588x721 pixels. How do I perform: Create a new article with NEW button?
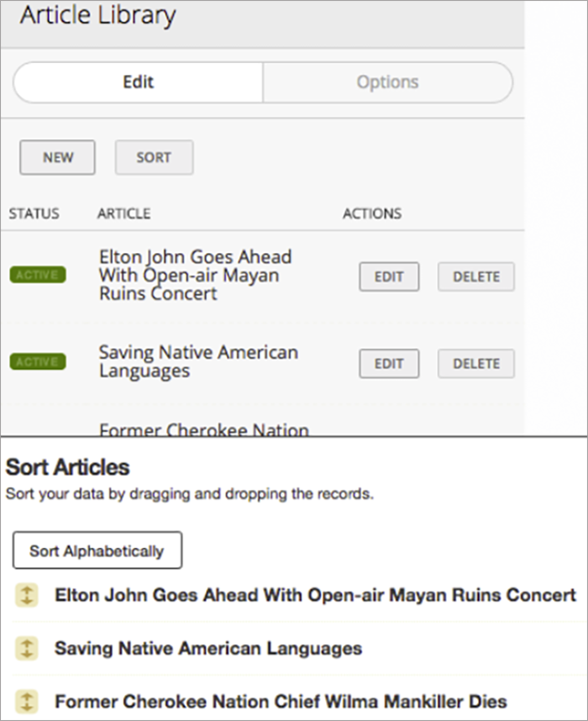[57, 157]
